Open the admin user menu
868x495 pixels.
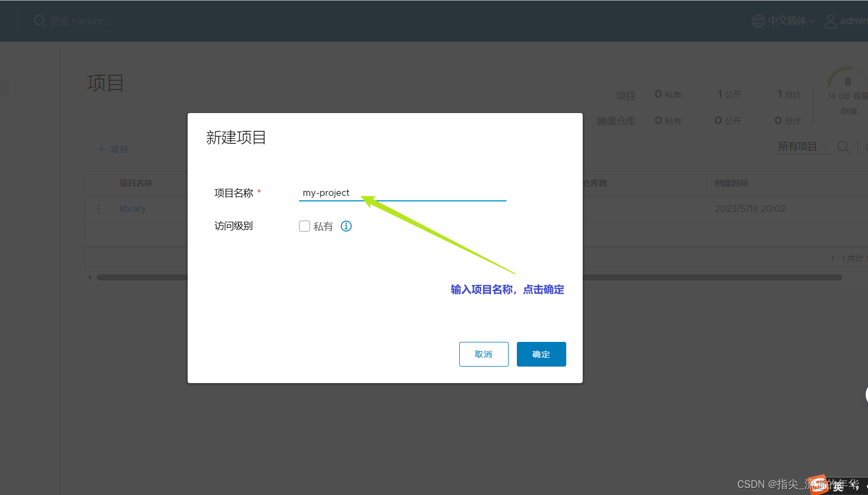pyautogui.click(x=853, y=21)
